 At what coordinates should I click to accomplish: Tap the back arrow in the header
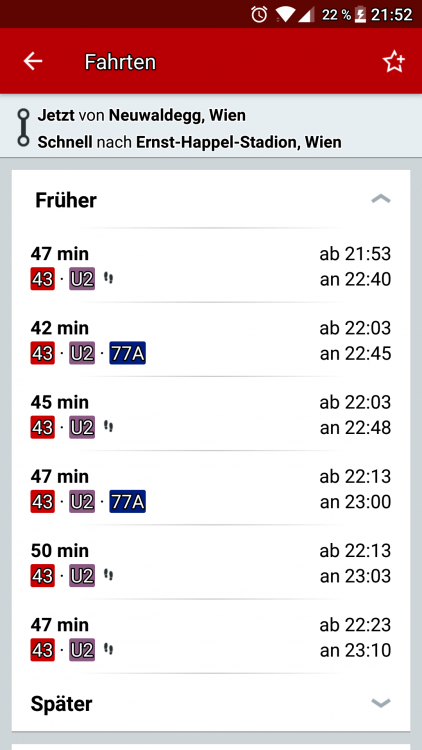tap(33, 62)
